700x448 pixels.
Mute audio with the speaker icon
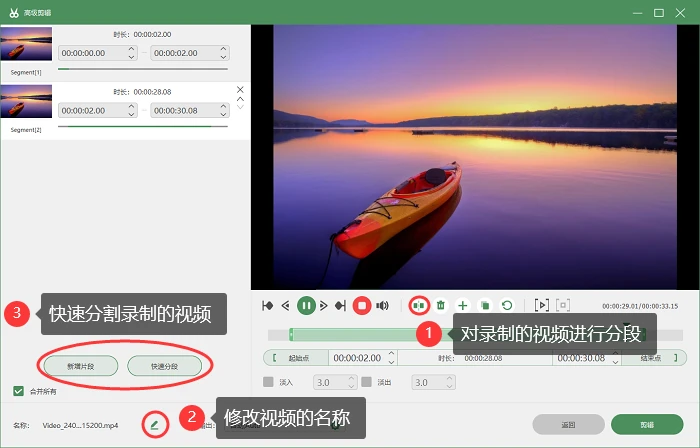point(382,306)
